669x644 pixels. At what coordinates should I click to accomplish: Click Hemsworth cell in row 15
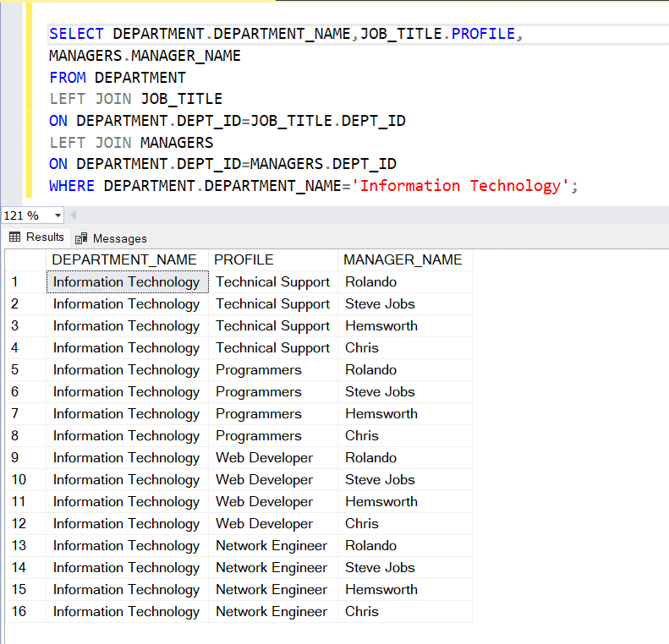pos(405,589)
